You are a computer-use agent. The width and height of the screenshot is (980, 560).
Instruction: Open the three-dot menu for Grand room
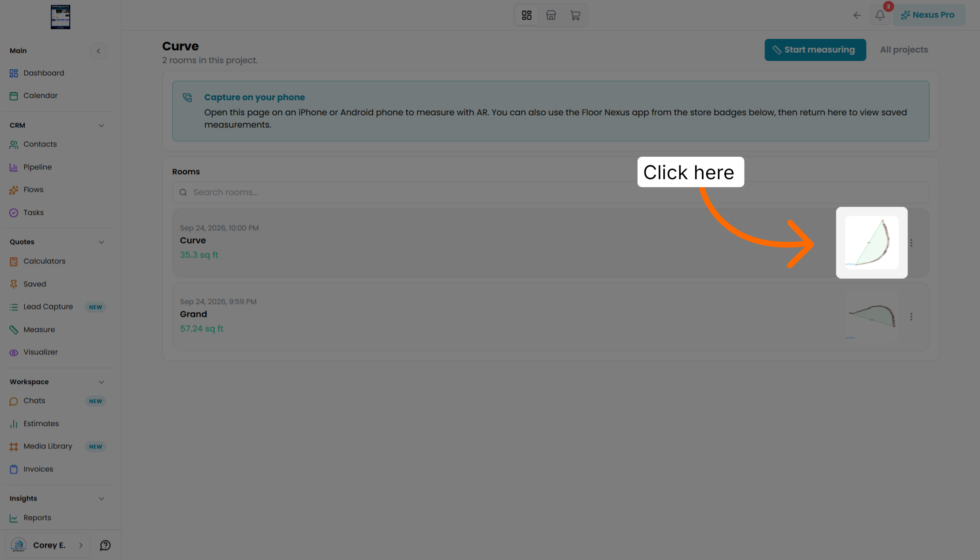[911, 316]
